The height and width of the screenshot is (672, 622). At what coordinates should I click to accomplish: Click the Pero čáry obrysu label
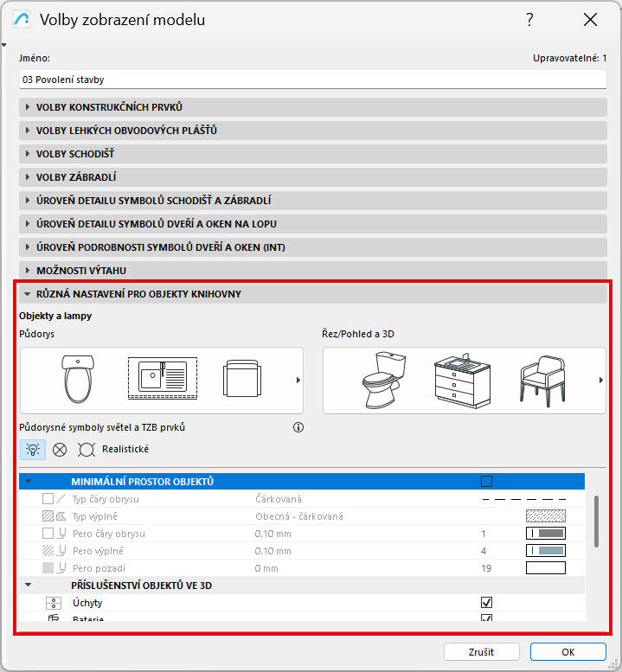click(109, 534)
